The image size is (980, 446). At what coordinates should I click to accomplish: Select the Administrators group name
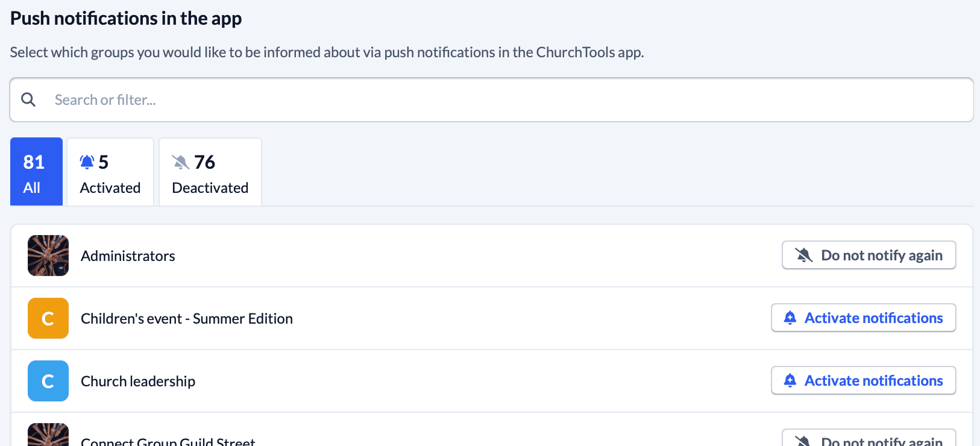tap(128, 256)
